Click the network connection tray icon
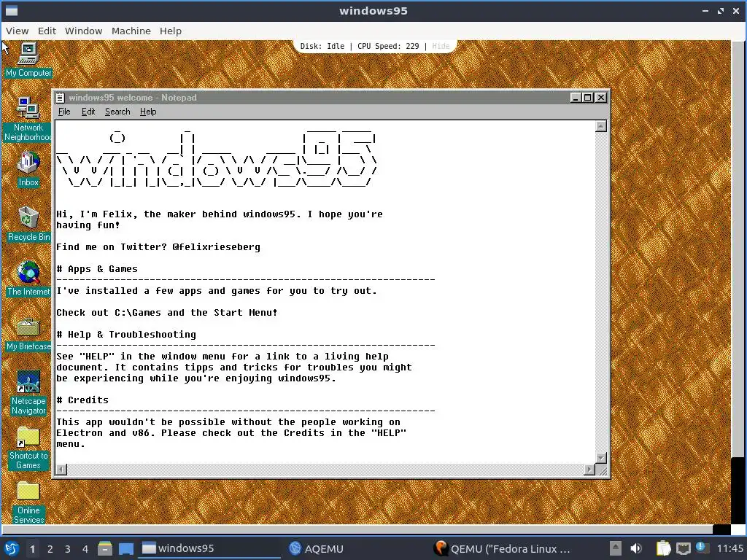Viewport: 747px width, 560px height. 683,548
